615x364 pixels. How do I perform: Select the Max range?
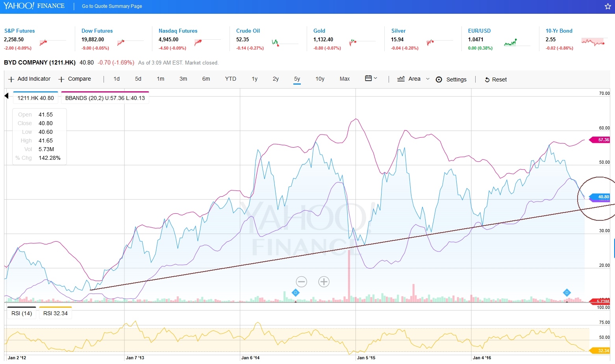[345, 79]
